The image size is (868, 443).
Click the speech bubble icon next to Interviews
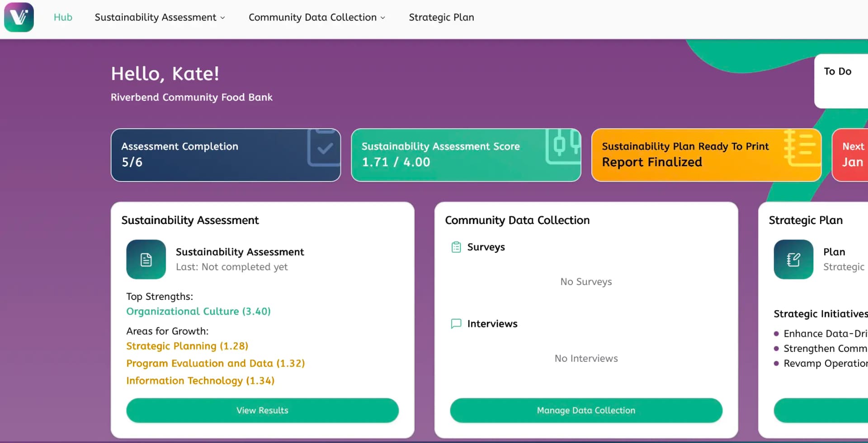point(456,324)
